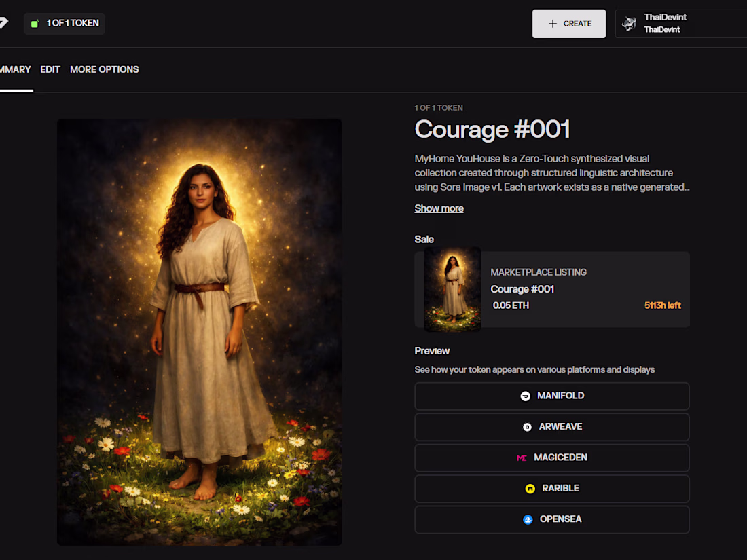
Task: Click the Manifold logo at top left
Action: click(x=3, y=22)
